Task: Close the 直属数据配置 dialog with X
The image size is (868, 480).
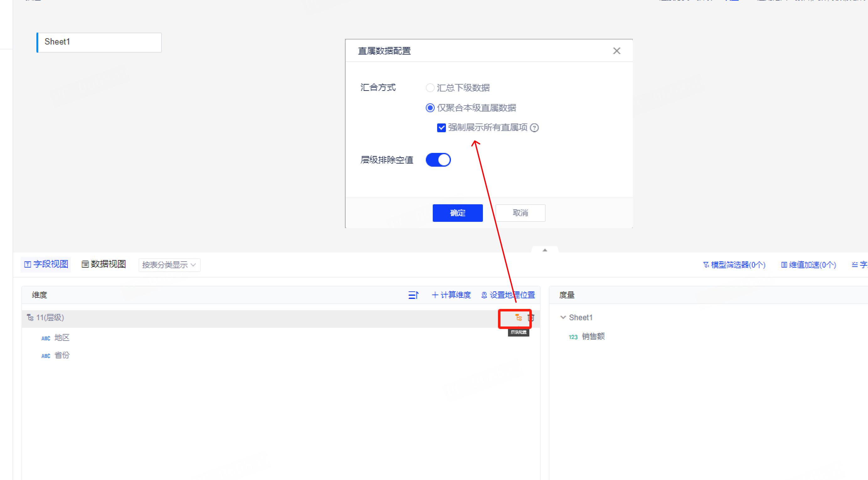Action: 616,51
